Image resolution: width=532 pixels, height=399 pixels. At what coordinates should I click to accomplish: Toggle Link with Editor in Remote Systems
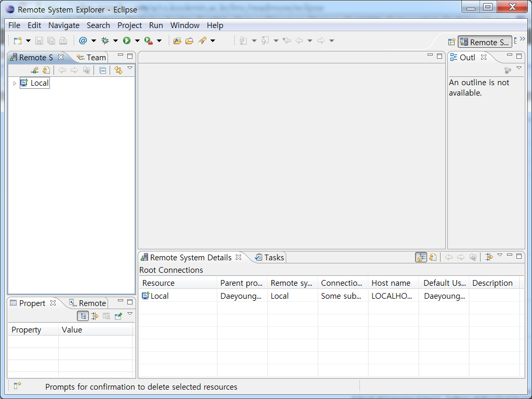[118, 70]
